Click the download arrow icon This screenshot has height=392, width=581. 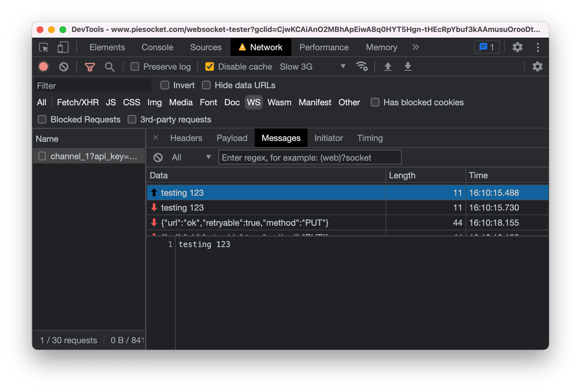407,66
